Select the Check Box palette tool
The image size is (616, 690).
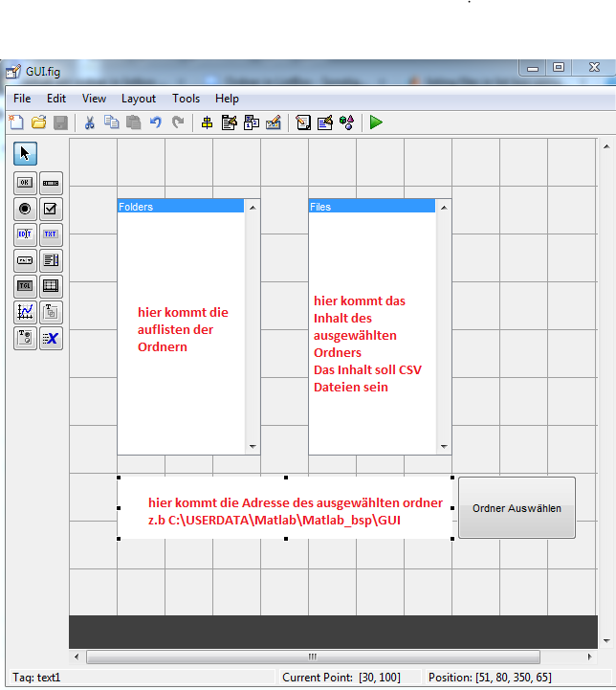(51, 208)
